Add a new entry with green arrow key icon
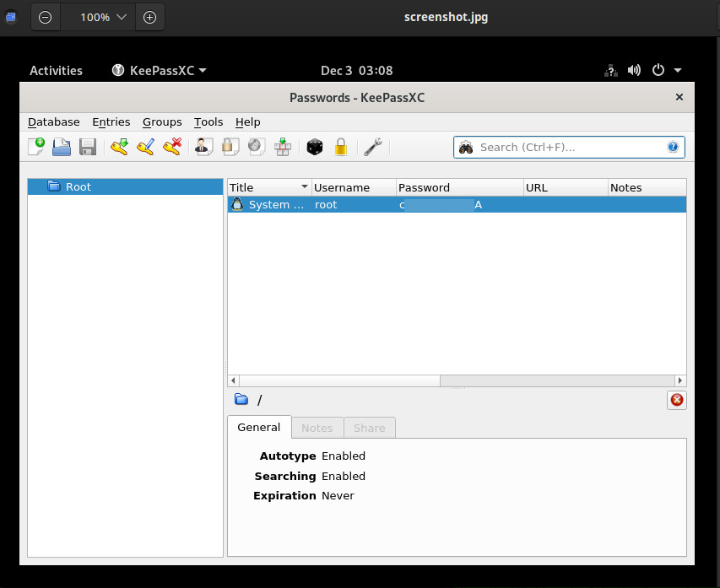The width and height of the screenshot is (720, 588). click(119, 147)
